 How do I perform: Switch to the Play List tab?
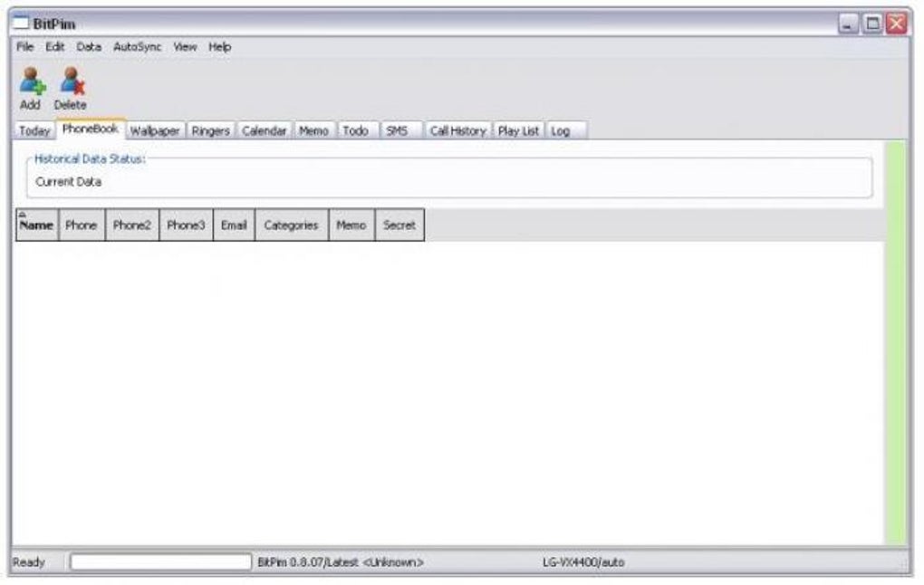point(518,130)
